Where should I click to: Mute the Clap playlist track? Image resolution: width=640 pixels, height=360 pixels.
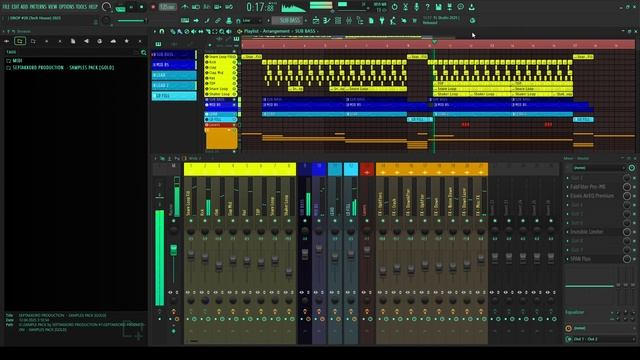coord(234,67)
